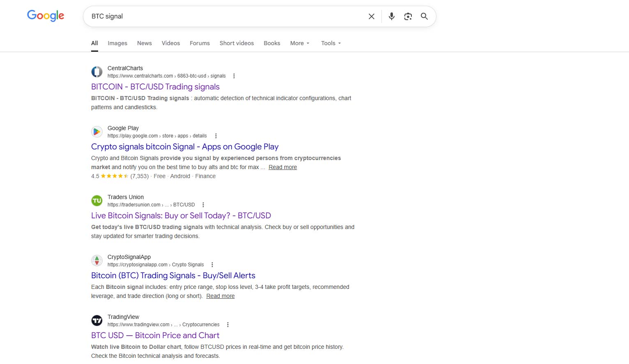The width and height of the screenshot is (629, 364).
Task: Switch to the Books tab
Action: pyautogui.click(x=272, y=43)
